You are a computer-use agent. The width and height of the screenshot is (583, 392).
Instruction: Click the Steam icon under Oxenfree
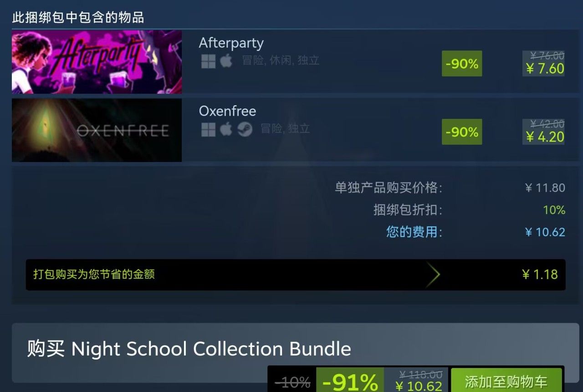245,129
